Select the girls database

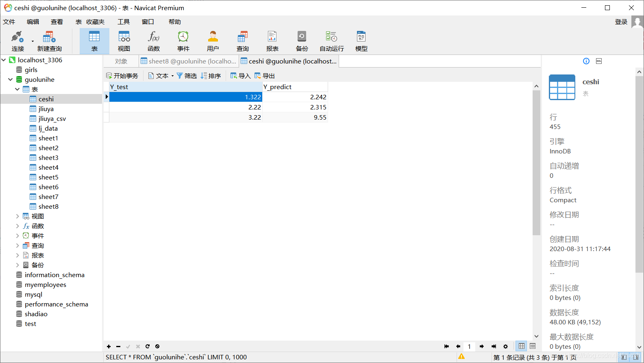click(31, 70)
